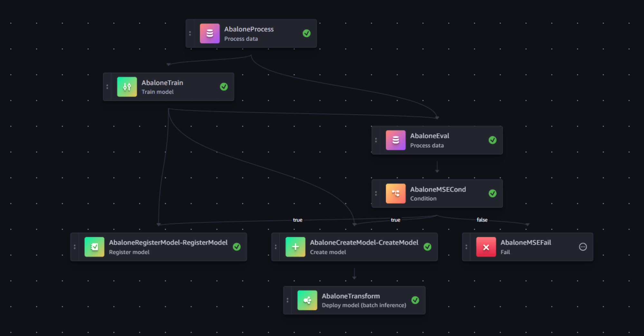Click the AbaloneTrain sliders icon
The image size is (644, 336).
click(127, 87)
